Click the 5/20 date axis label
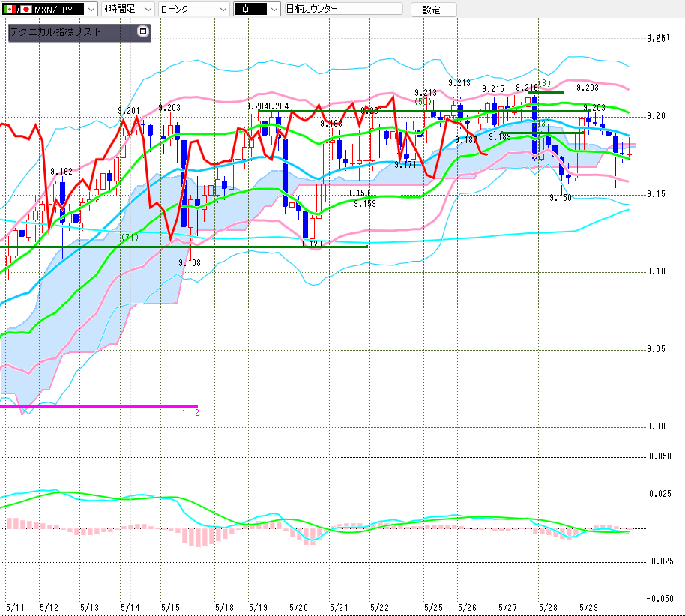The width and height of the screenshot is (685, 616). pyautogui.click(x=299, y=608)
